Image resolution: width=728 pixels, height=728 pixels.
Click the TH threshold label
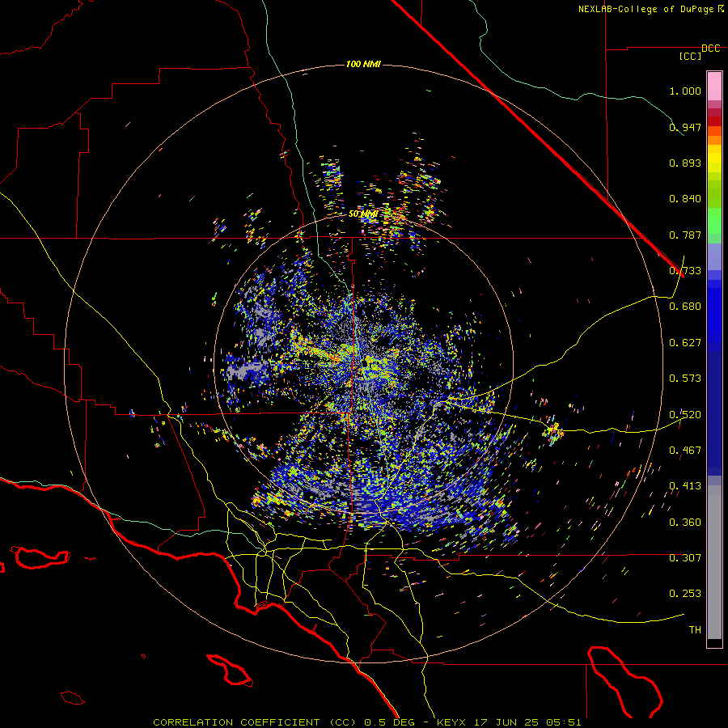(x=695, y=630)
